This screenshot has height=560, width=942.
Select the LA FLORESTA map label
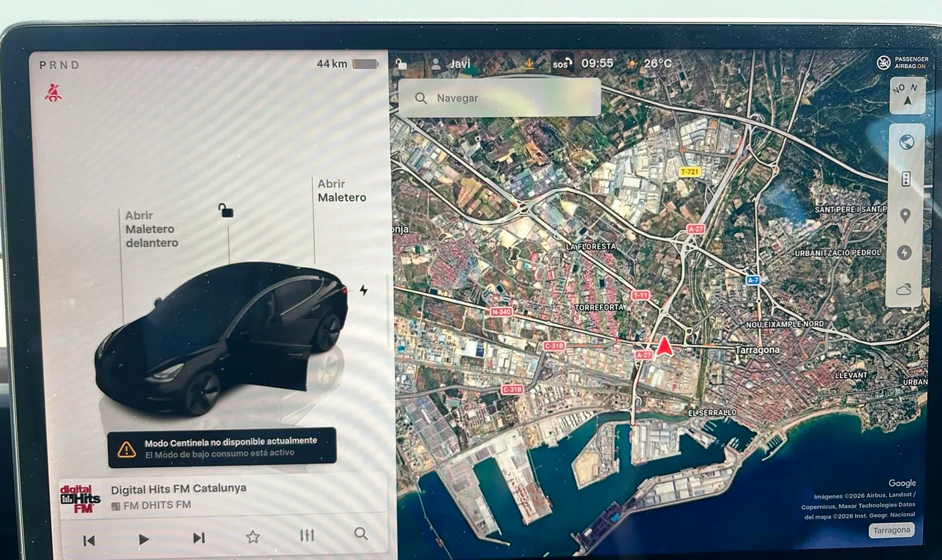click(x=591, y=247)
